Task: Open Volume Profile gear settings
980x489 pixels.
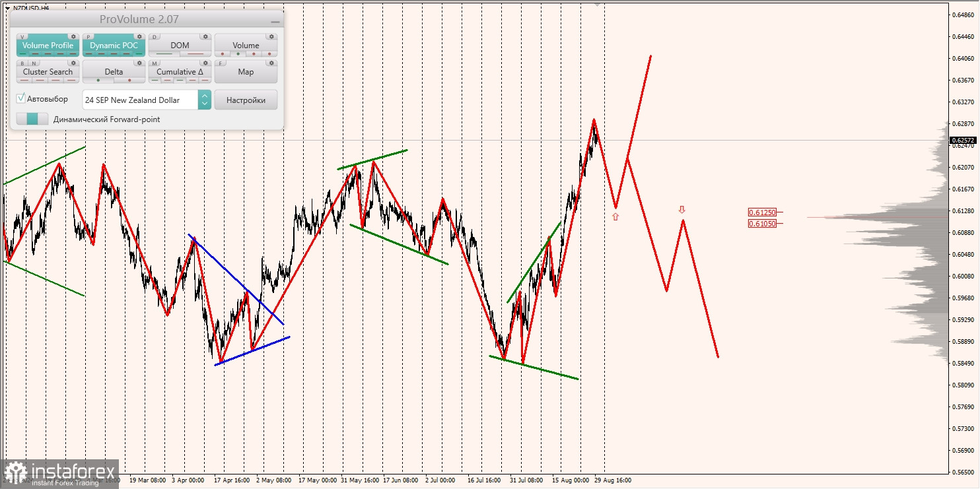Action: (73, 37)
